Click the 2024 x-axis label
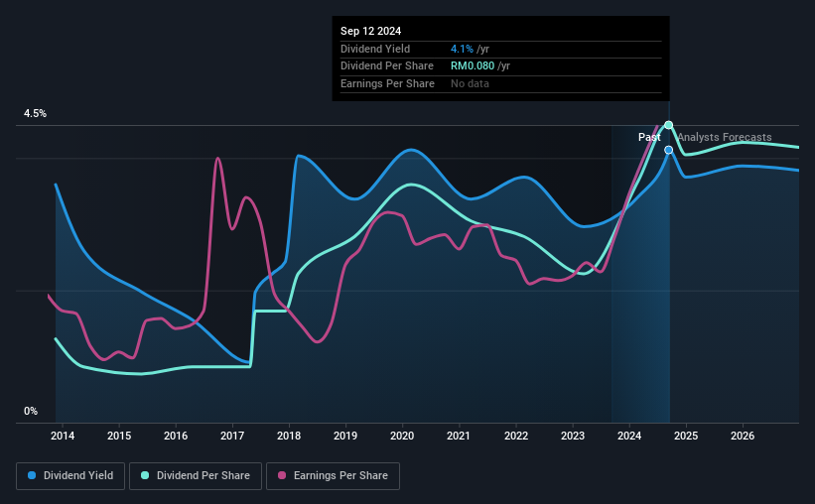815x504 pixels. [629, 436]
